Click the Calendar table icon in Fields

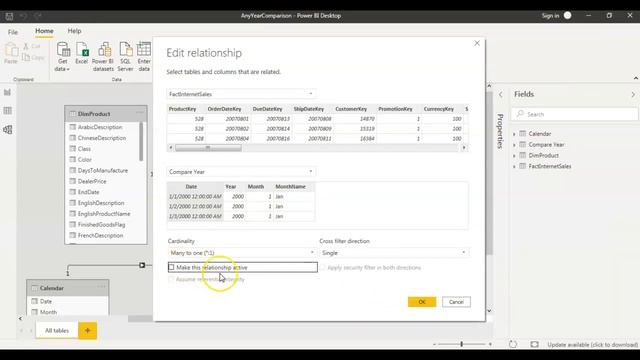tap(522, 133)
